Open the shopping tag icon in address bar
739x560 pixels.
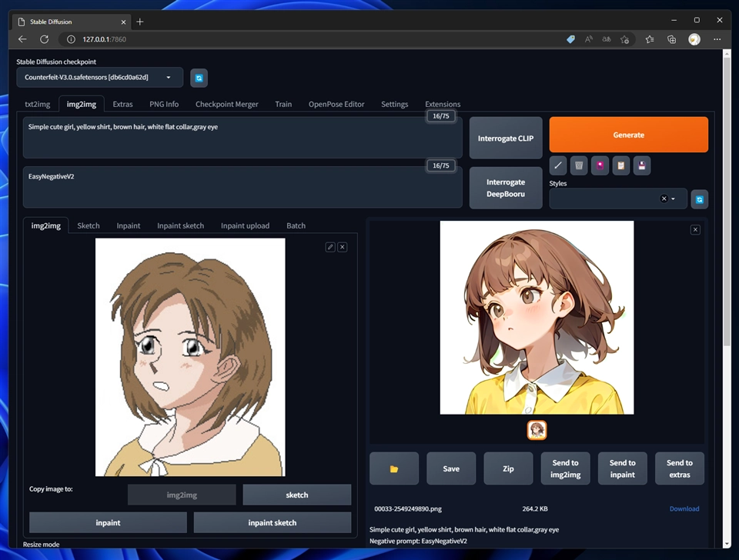[570, 39]
